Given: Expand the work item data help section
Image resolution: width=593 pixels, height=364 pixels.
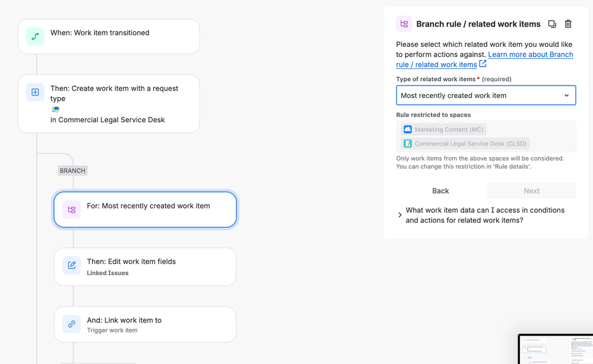Looking at the screenshot, I should [400, 215].
